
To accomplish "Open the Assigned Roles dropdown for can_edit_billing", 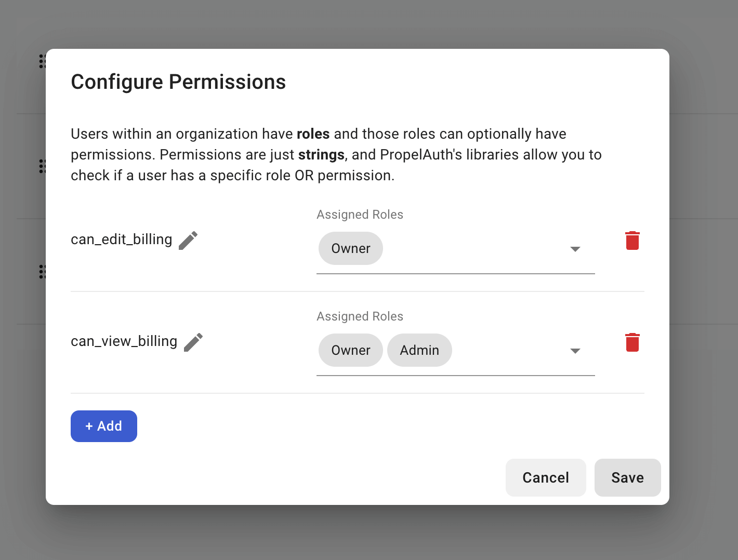I will (x=575, y=249).
